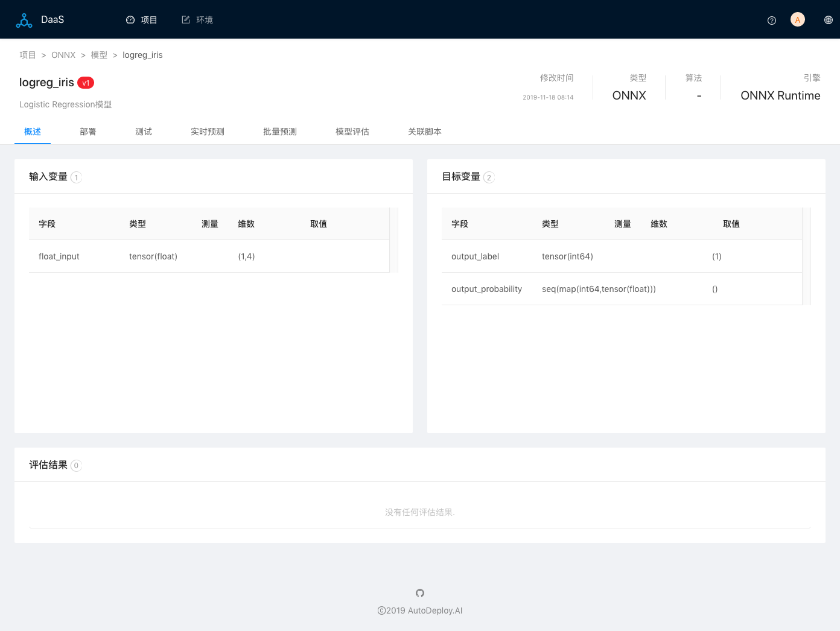Image resolution: width=840 pixels, height=631 pixels.
Task: Click the 目标变量 count badge
Action: (489, 177)
